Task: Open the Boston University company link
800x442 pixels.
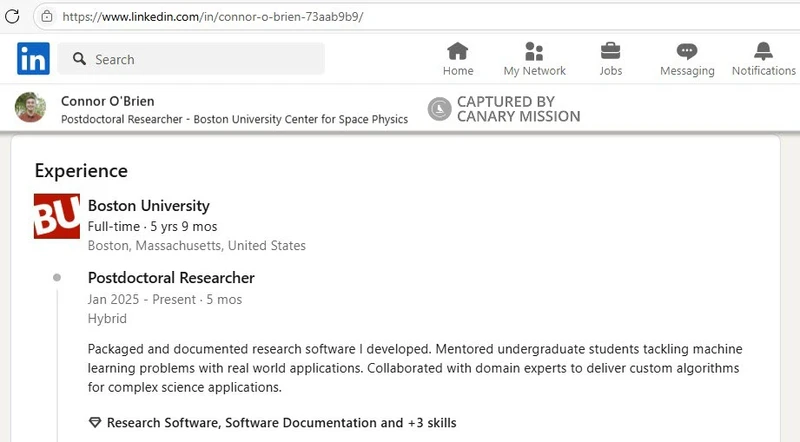Action: coord(149,206)
